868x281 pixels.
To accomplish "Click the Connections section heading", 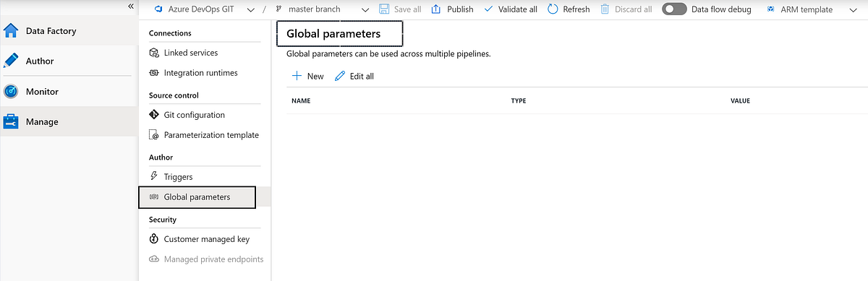I will pyautogui.click(x=170, y=33).
